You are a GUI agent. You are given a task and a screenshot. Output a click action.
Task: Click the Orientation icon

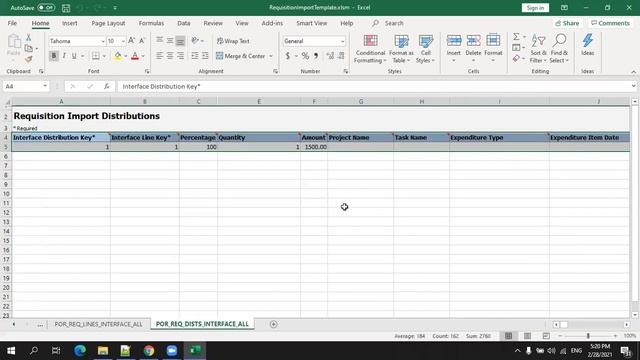click(195, 40)
